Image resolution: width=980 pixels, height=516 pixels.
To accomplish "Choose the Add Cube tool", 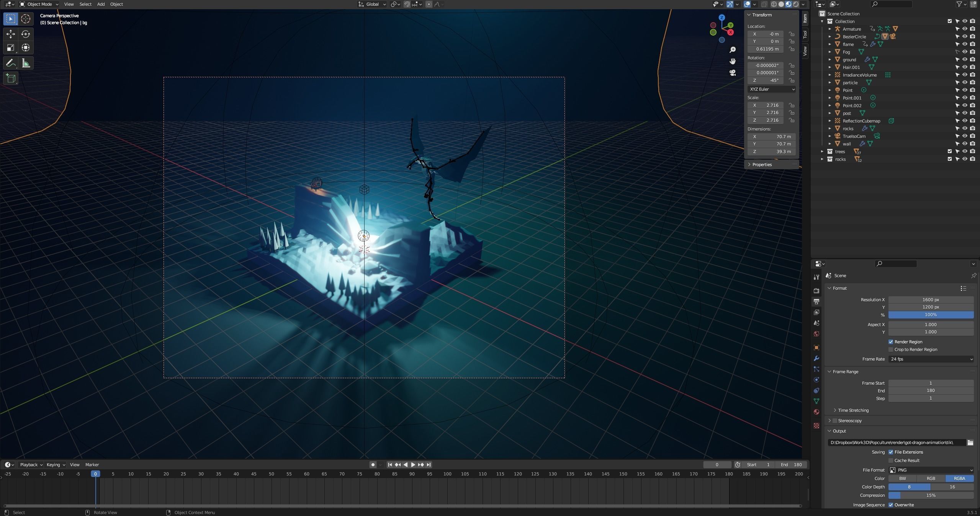I will click(x=11, y=78).
